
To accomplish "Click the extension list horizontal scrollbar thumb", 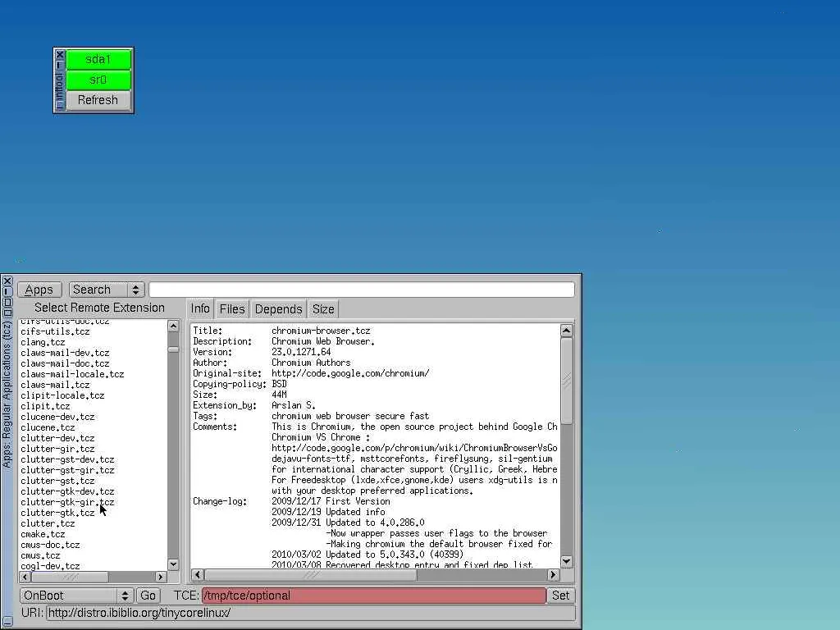I will (x=70, y=577).
